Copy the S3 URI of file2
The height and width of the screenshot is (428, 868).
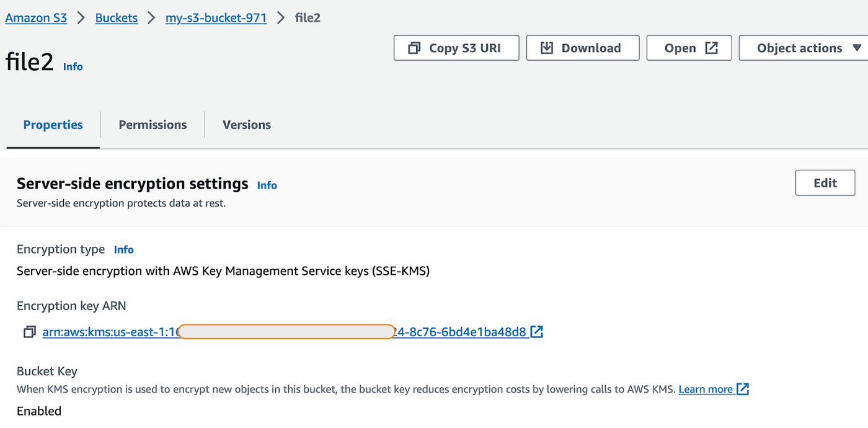[456, 48]
